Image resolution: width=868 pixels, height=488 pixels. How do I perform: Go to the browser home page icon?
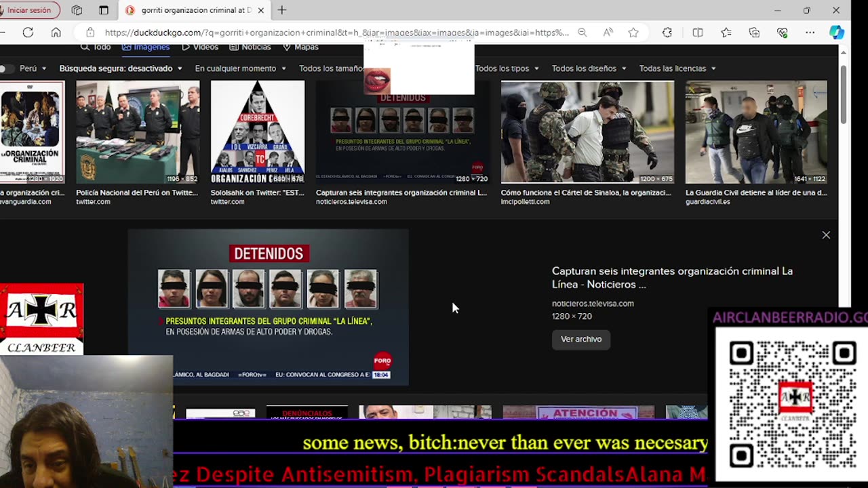(56, 33)
